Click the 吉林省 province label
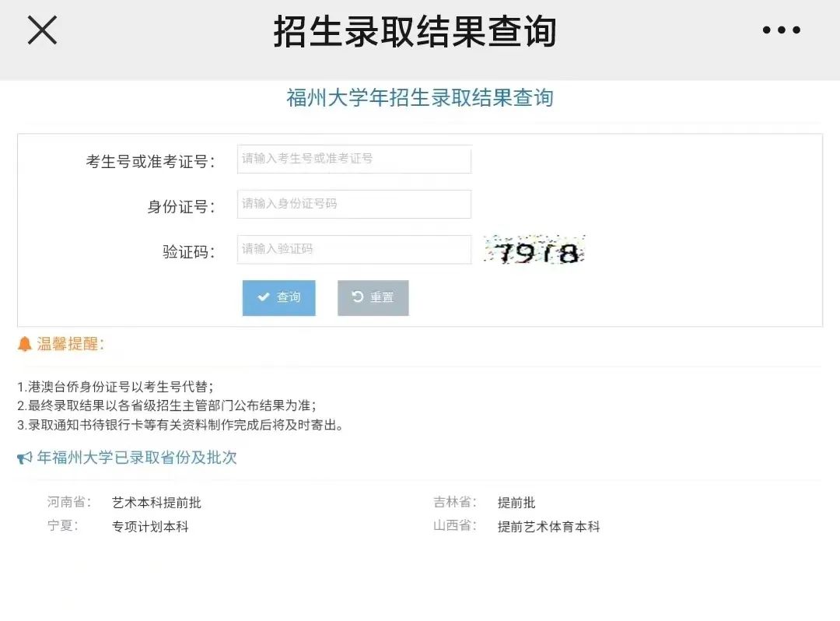Viewport: 840px width, 621px height. pyautogui.click(x=455, y=502)
